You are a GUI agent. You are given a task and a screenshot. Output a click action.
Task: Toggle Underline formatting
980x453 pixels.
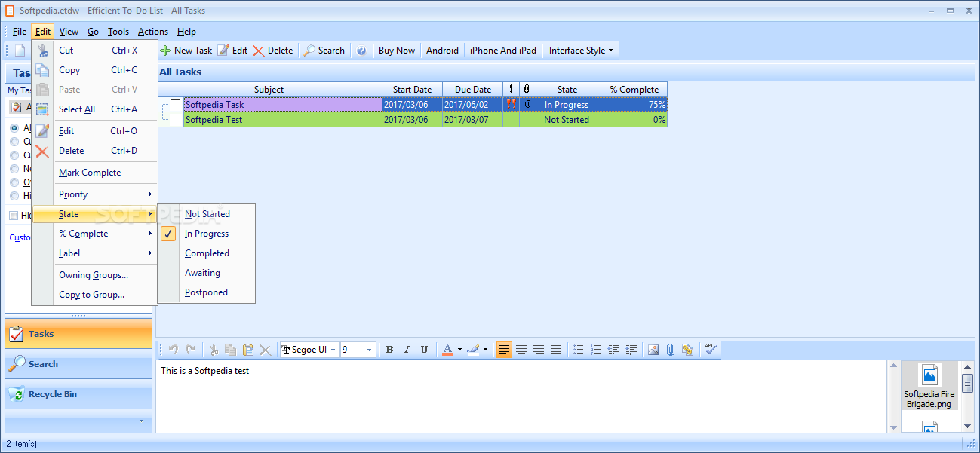click(x=424, y=350)
